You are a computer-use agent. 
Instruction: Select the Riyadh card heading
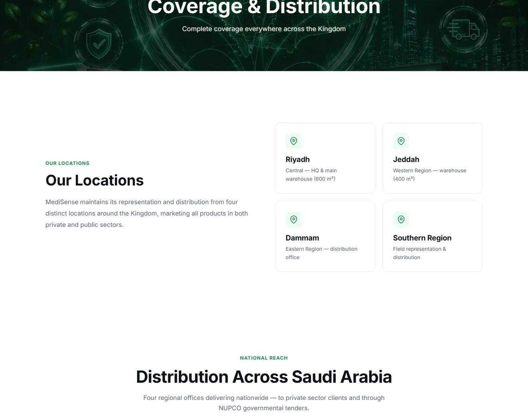(x=298, y=160)
